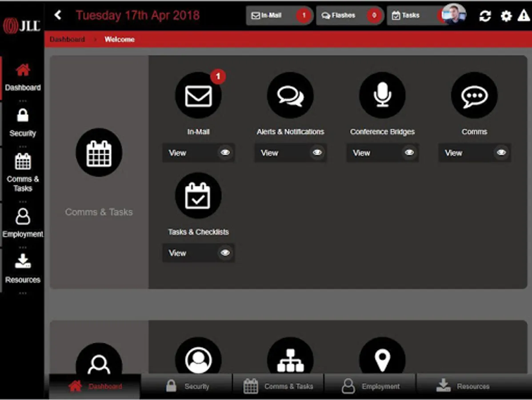The width and height of the screenshot is (532, 400).
Task: Click Comms & Tasks section title text
Action: (99, 212)
